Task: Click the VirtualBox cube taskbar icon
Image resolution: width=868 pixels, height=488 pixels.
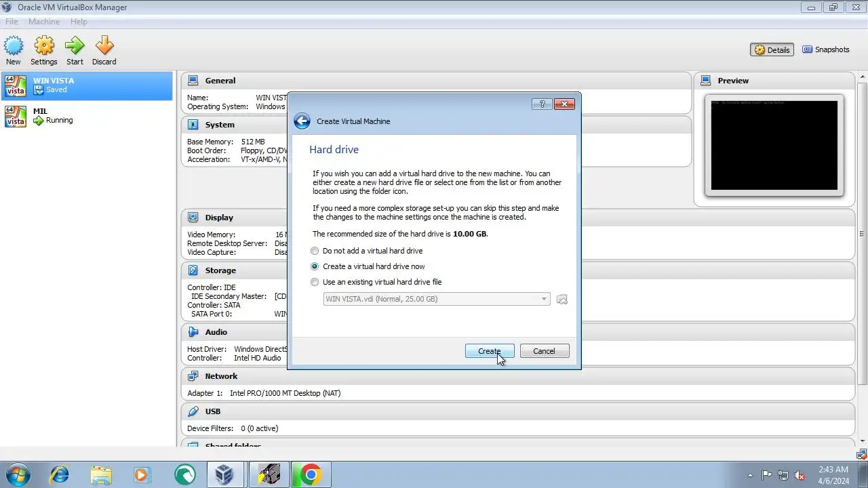Action: (x=224, y=474)
